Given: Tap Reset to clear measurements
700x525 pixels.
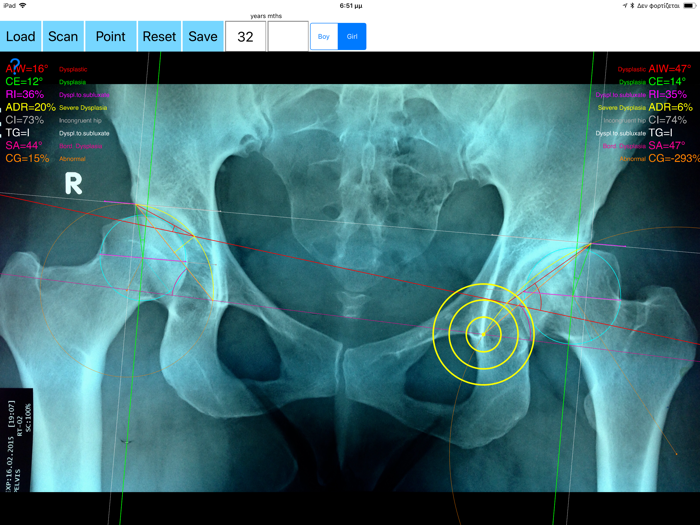Looking at the screenshot, I should pos(159,36).
